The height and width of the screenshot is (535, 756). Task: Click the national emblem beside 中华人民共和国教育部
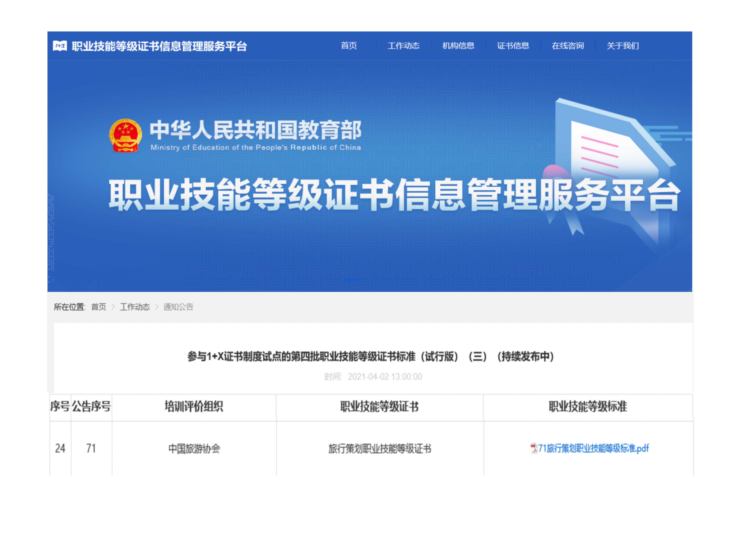(x=125, y=136)
